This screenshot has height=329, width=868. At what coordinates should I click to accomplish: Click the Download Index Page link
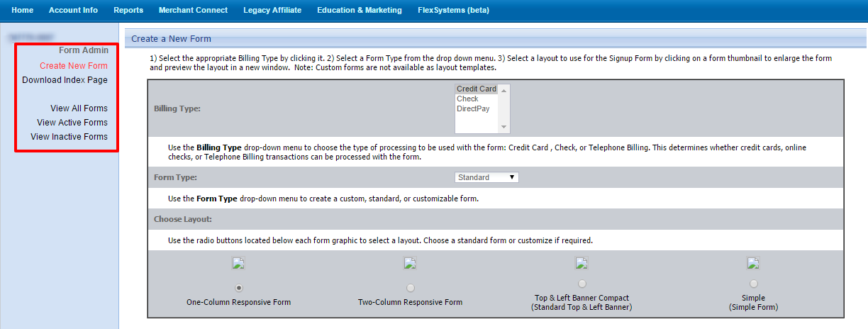[65, 80]
